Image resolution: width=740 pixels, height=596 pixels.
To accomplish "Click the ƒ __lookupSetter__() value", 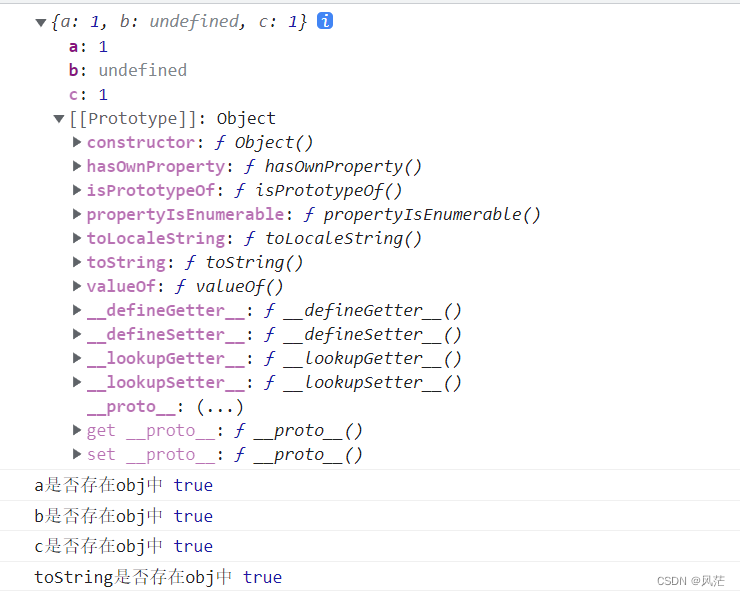I will click(x=362, y=383).
